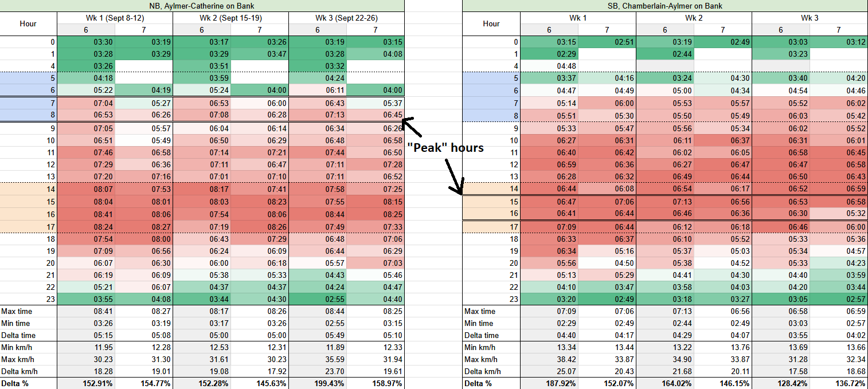Select the "SB, Chamberlain-Aylmer on Bank" title cell
Image resolution: width=868 pixels, height=389 pixels.
click(665, 6)
